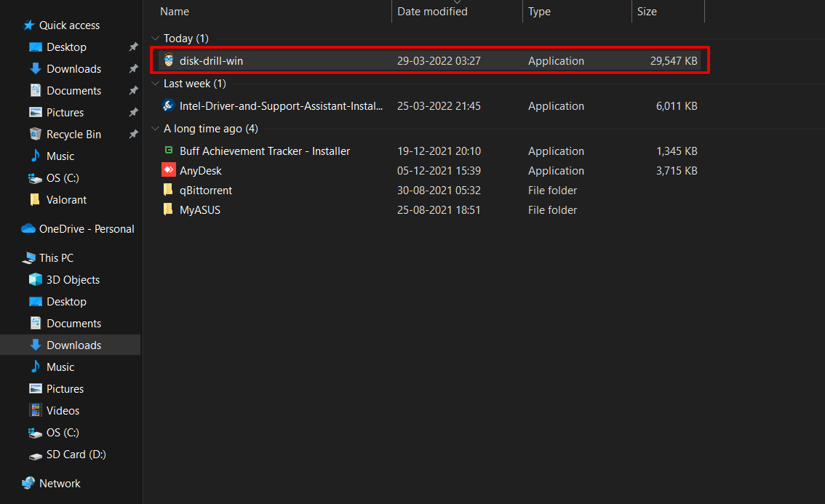Open 3D Objects label under This PC
Image resolution: width=825 pixels, height=504 pixels.
73,280
